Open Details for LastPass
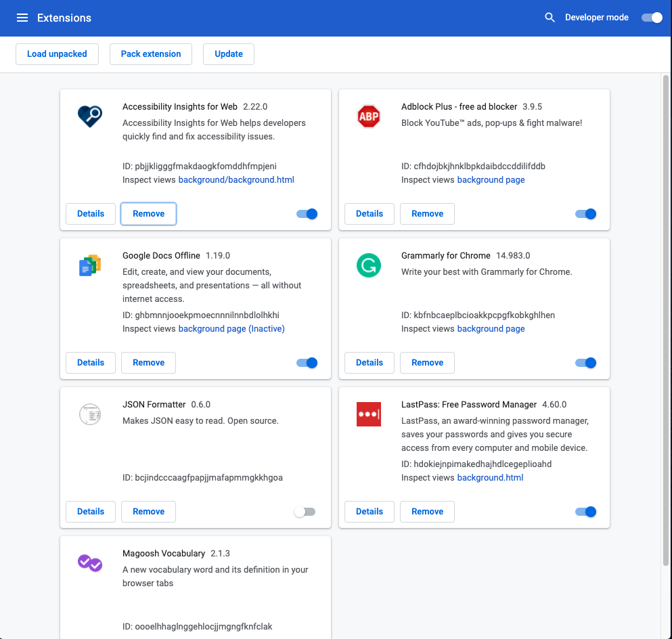Viewport: 672px width, 639px height. (x=369, y=512)
